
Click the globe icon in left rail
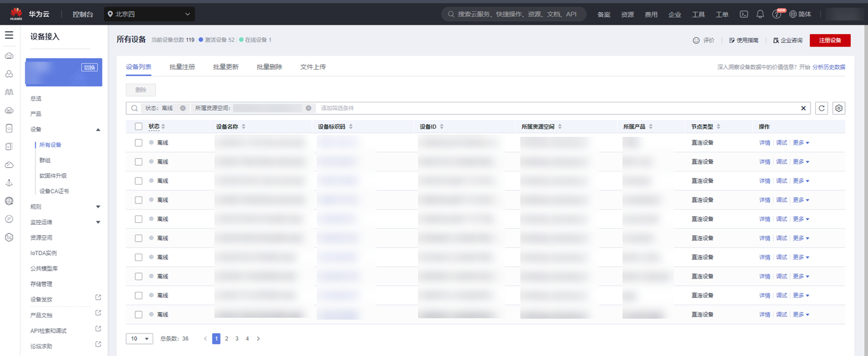click(x=9, y=201)
